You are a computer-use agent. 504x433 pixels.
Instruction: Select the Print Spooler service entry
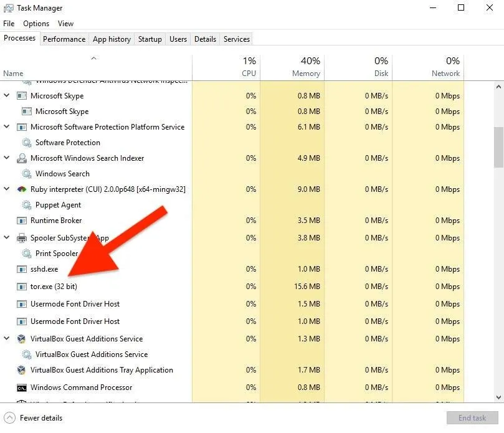(57, 254)
